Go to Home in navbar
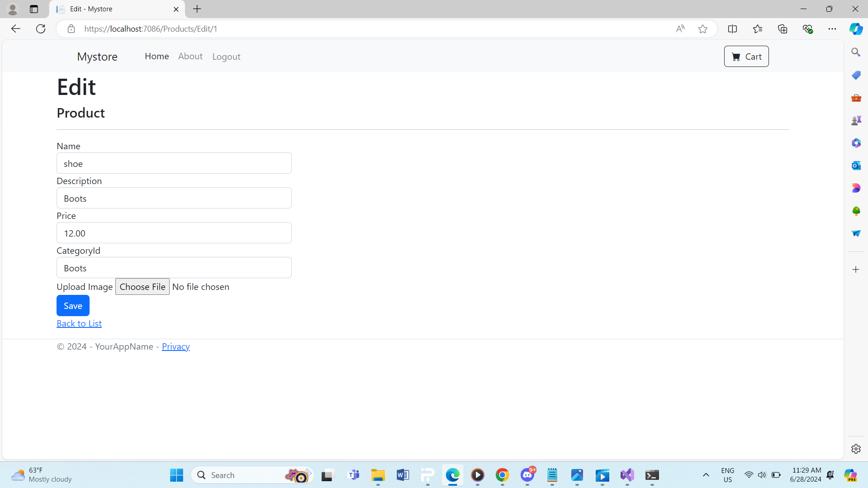The height and width of the screenshot is (488, 868). pyautogui.click(x=157, y=56)
